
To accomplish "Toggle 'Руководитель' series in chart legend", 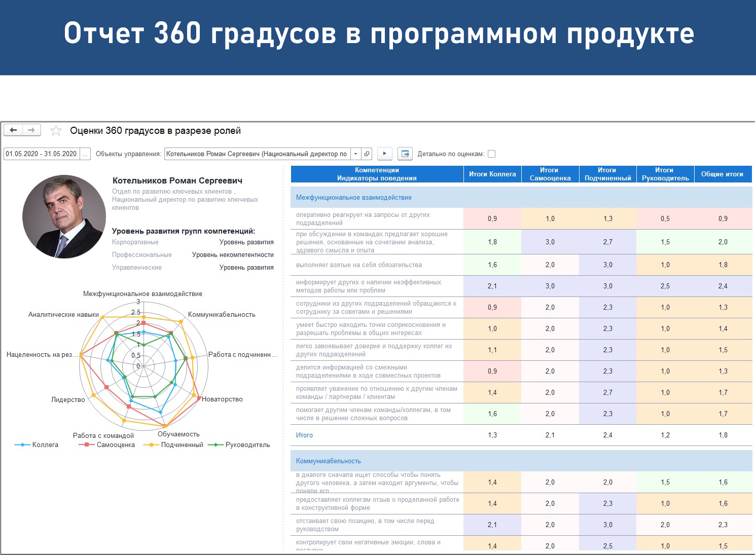I will coord(239,445).
